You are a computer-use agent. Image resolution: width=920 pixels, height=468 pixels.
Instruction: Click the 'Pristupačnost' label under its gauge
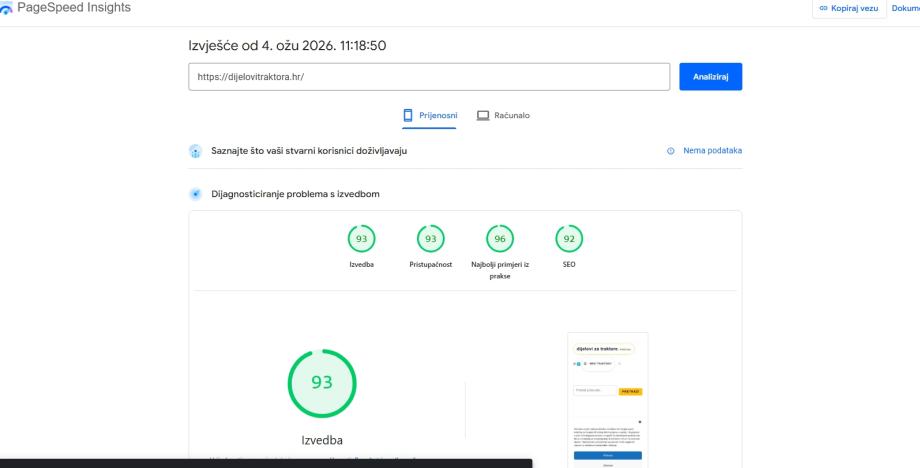[x=431, y=264]
